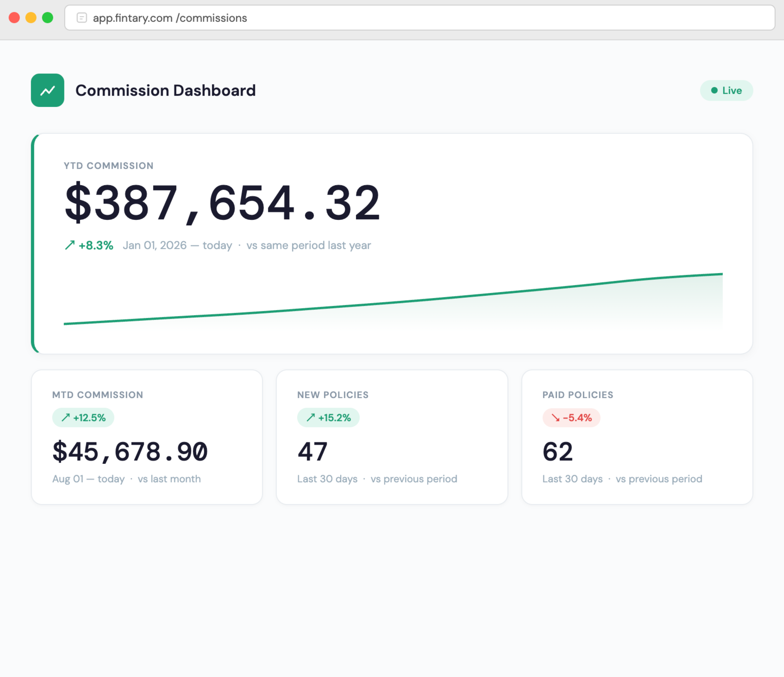
Task: Click the YTD +8.3% up-arrow icon
Action: [x=70, y=245]
